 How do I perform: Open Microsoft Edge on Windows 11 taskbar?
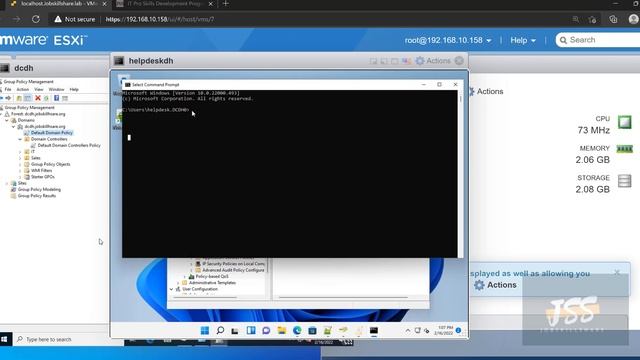click(297, 330)
